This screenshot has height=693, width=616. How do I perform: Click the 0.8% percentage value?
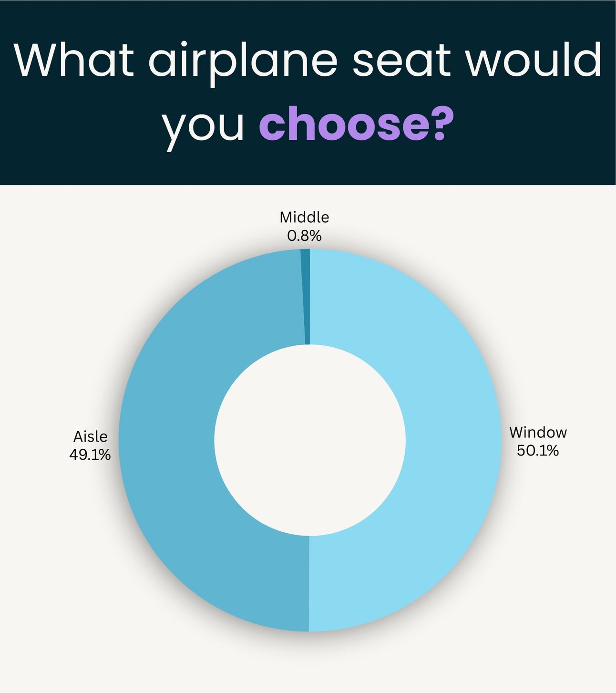304,236
